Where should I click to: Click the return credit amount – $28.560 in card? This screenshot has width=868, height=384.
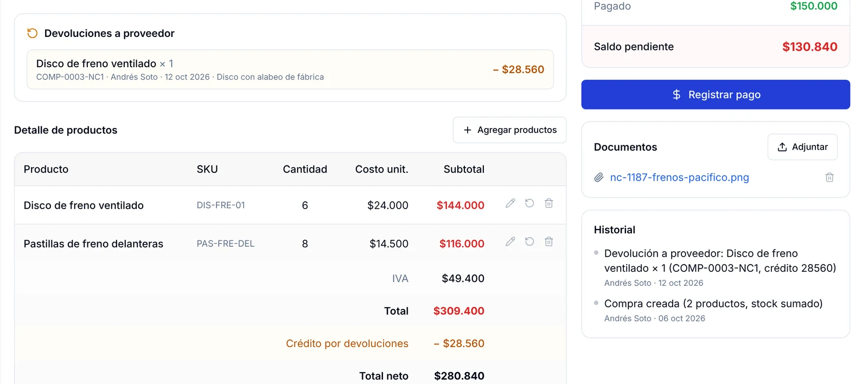pyautogui.click(x=518, y=69)
